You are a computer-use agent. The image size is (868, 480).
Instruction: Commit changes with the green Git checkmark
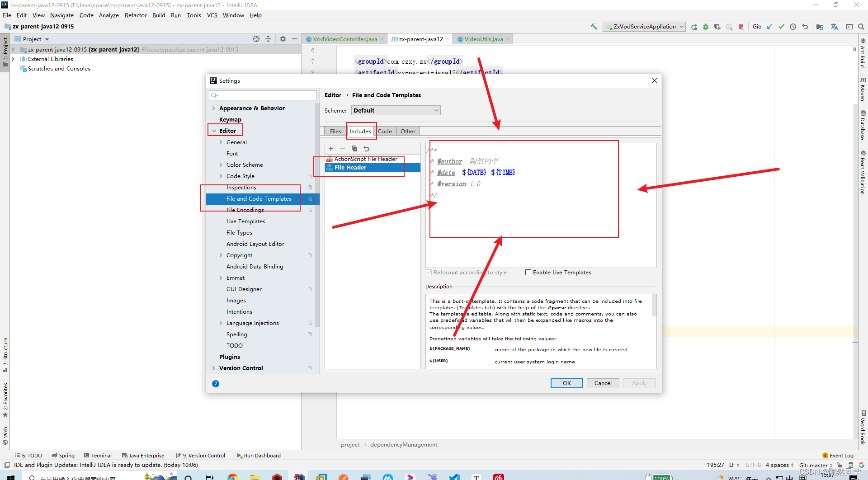781,27
